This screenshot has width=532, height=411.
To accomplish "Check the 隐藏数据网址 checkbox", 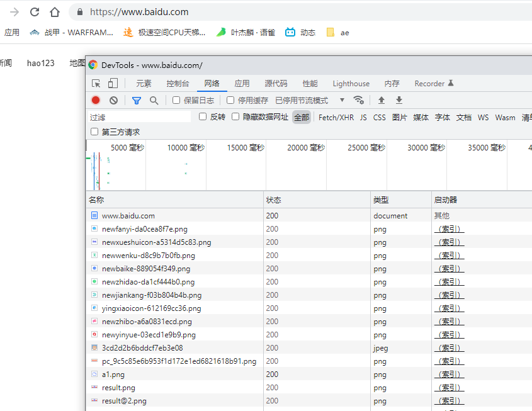I will (x=235, y=116).
